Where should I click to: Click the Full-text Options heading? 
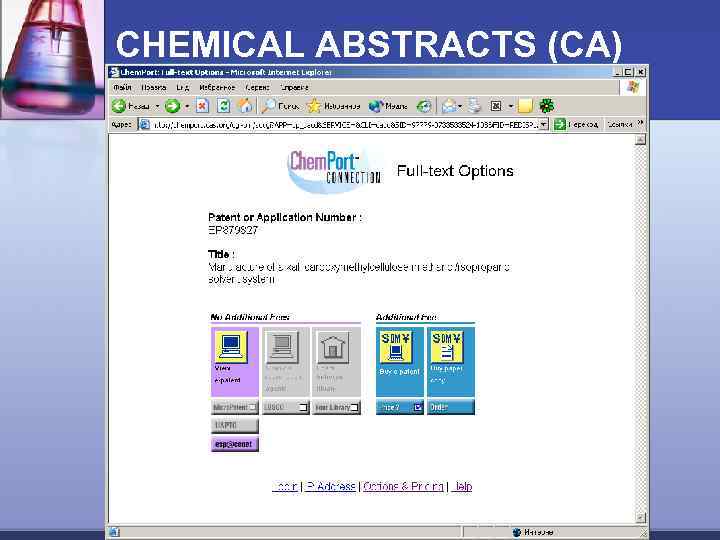coord(455,171)
